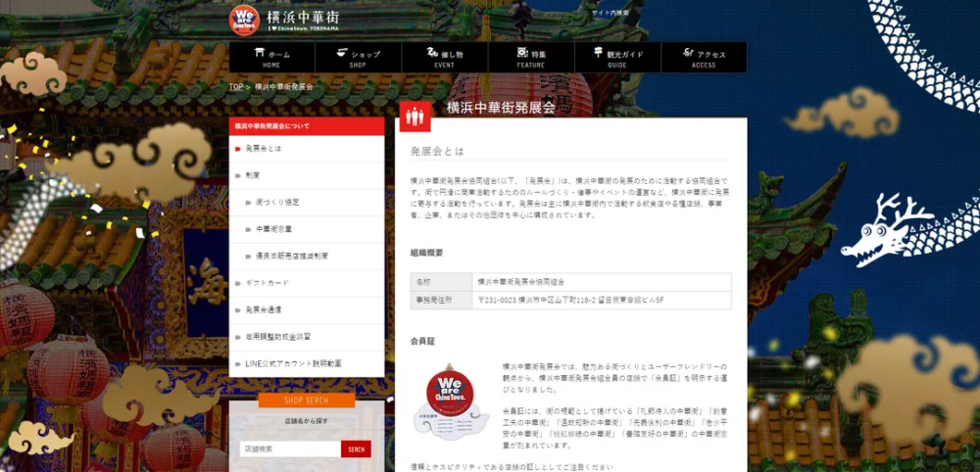Click the bowl Shop icon
Screen dimensions: 980x472
(x=342, y=53)
